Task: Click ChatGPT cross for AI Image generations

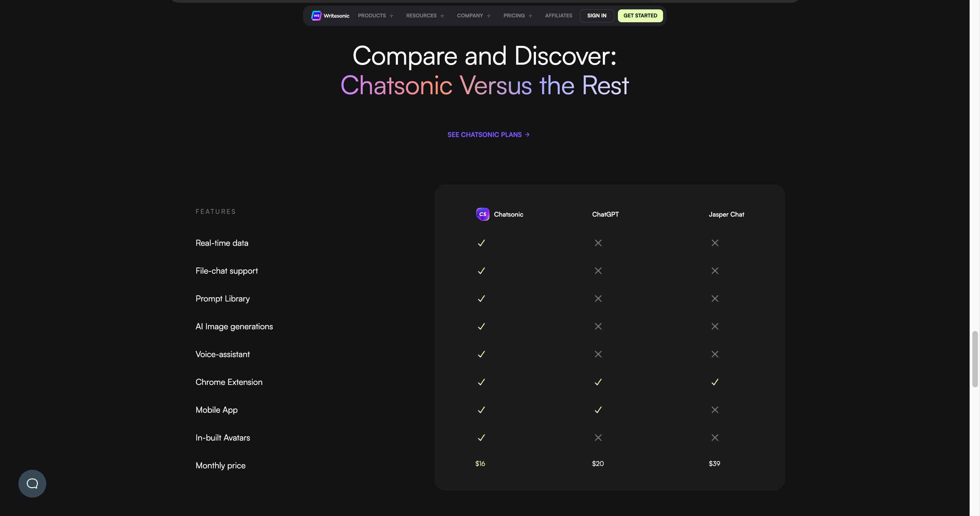Action: (598, 326)
